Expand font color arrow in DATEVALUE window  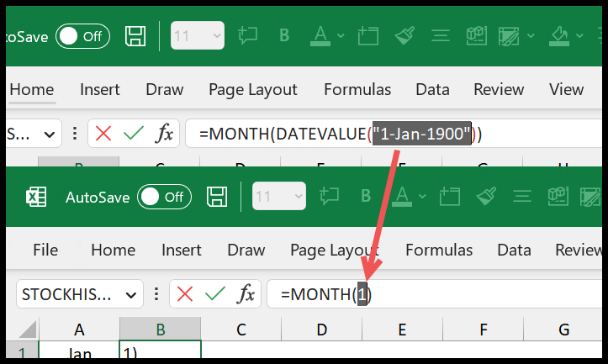[341, 36]
